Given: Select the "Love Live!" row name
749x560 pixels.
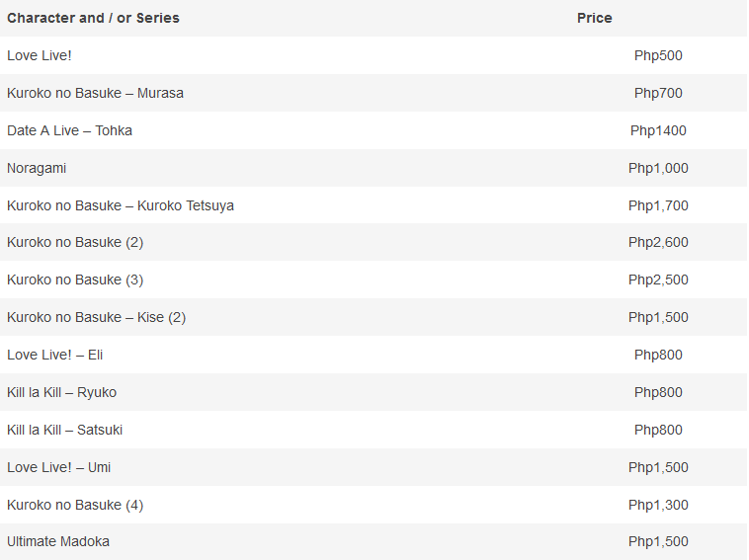Looking at the screenshot, I should (x=40, y=55).
